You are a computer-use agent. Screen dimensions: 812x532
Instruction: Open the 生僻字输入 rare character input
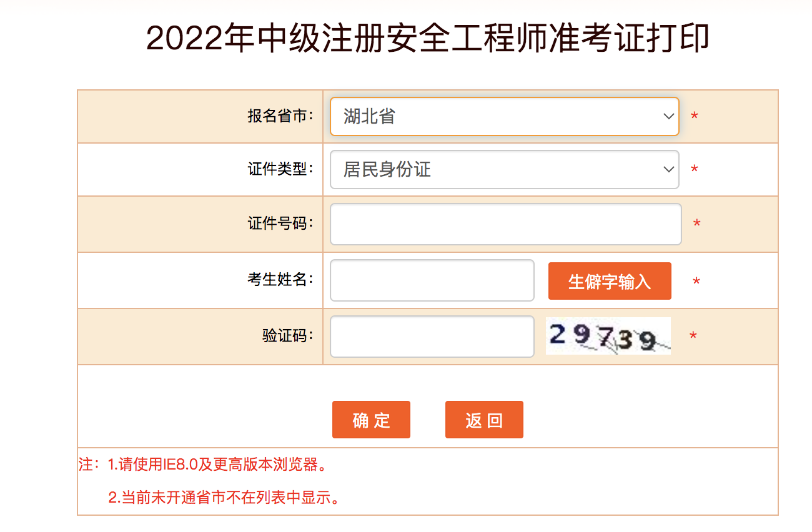(610, 280)
